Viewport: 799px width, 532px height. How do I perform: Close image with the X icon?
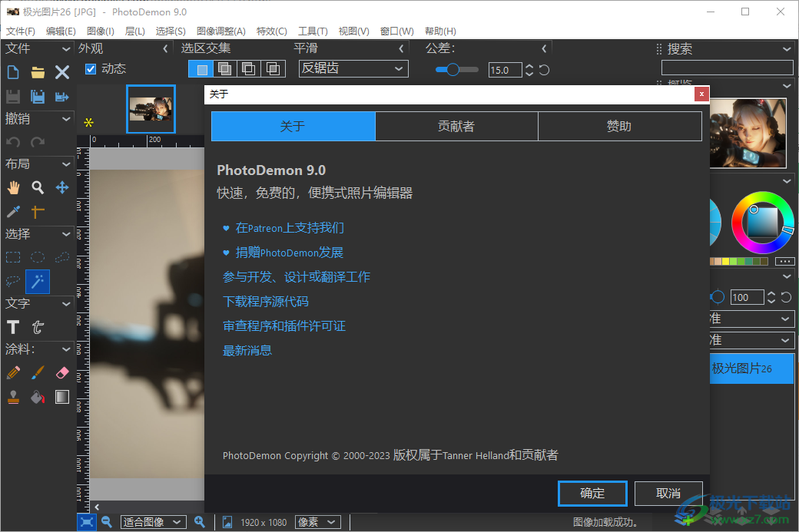tap(62, 72)
